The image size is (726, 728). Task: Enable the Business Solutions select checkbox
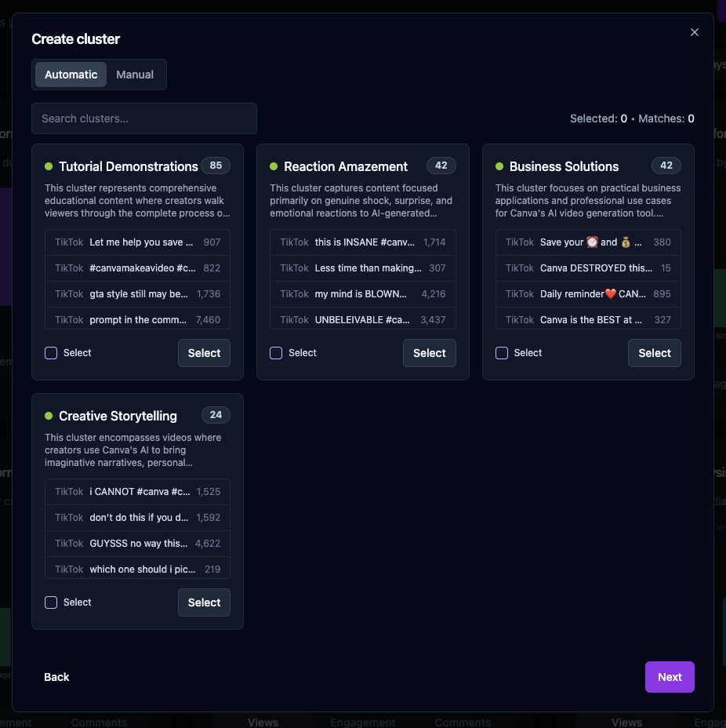[x=502, y=353]
